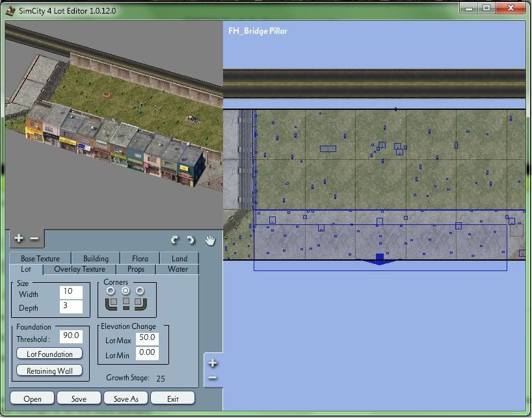Click the "FH_Bridge Pillar" lot name
532x418 pixels.
(258, 31)
